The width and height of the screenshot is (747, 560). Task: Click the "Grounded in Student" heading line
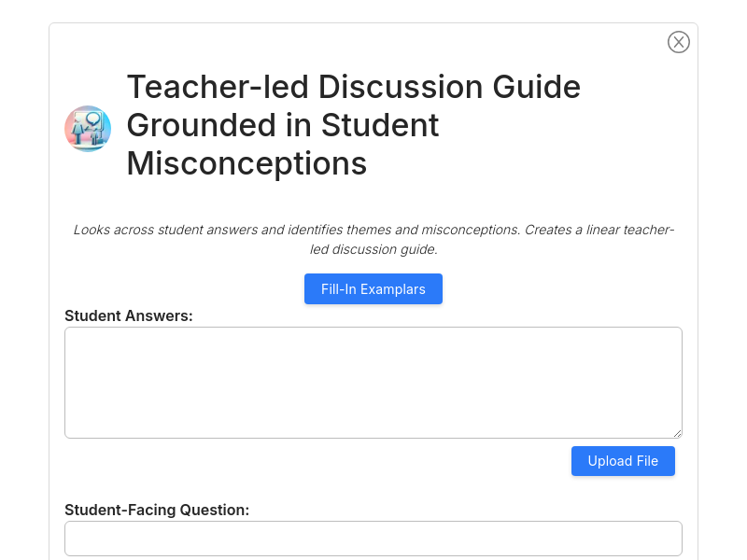(x=283, y=125)
